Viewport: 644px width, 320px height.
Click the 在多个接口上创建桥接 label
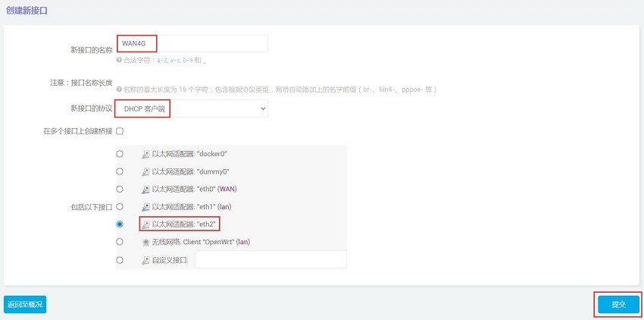pyautogui.click(x=78, y=132)
